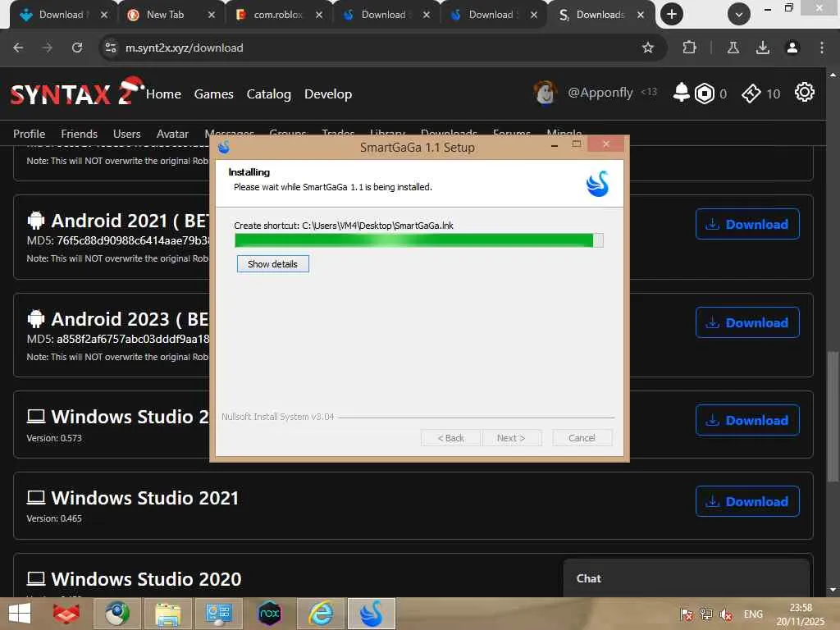Open the Chat panel header
This screenshot has height=630, width=840.
[687, 578]
